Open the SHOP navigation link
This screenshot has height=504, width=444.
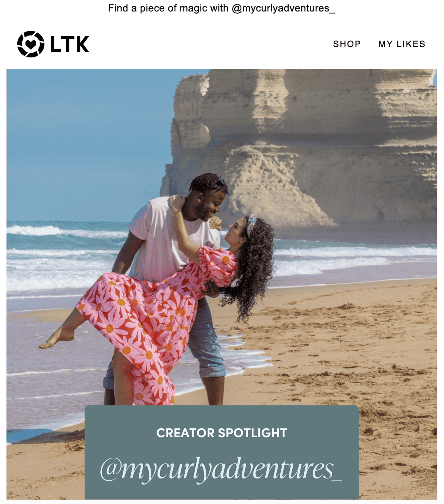[x=347, y=44]
